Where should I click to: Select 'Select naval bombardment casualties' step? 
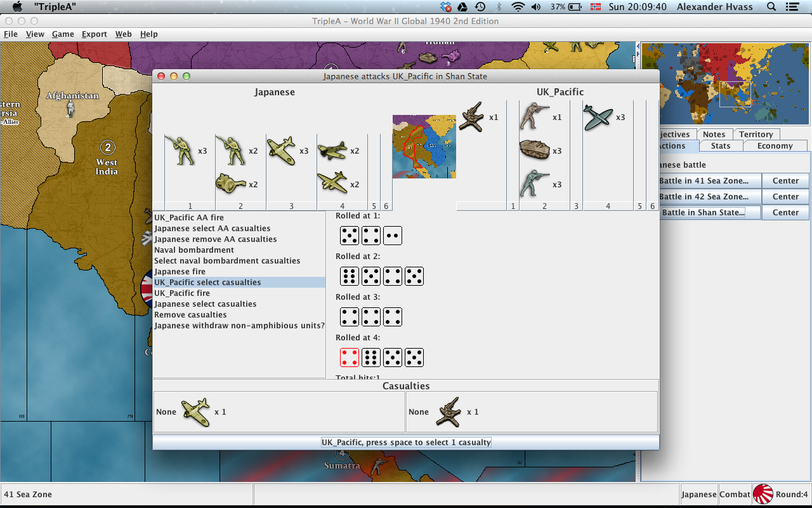pyautogui.click(x=239, y=260)
